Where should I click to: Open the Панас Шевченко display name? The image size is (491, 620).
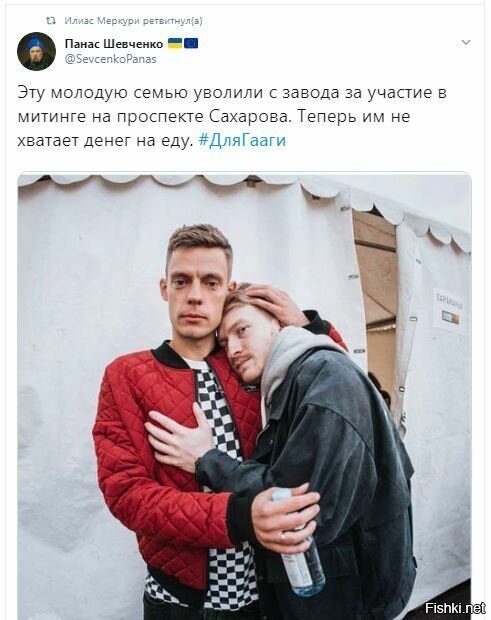pos(114,43)
